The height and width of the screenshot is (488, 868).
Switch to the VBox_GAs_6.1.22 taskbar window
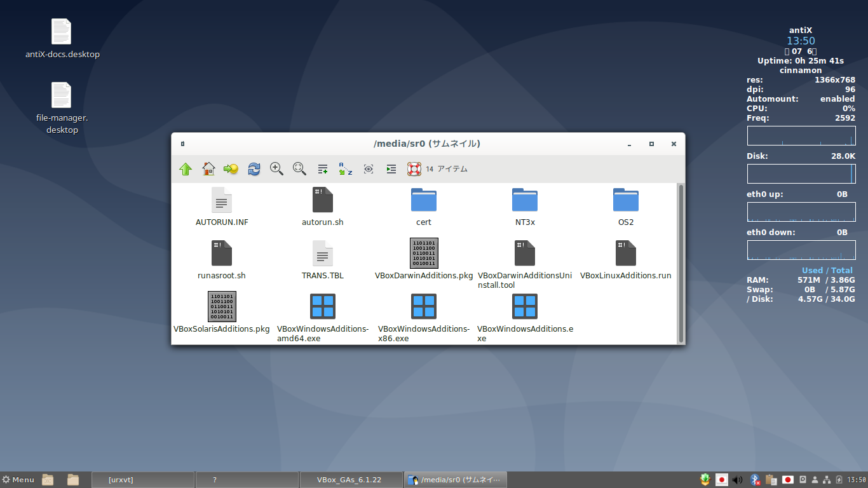(x=351, y=480)
